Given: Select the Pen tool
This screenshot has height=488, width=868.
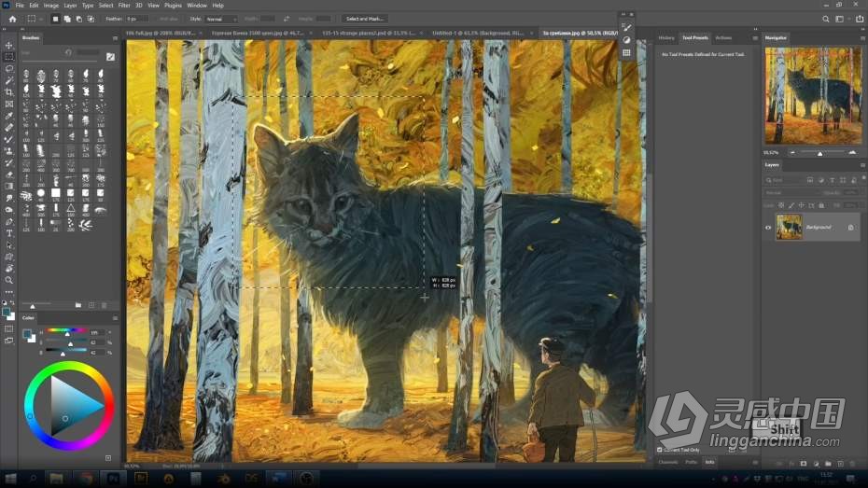Looking at the screenshot, I should 8,221.
